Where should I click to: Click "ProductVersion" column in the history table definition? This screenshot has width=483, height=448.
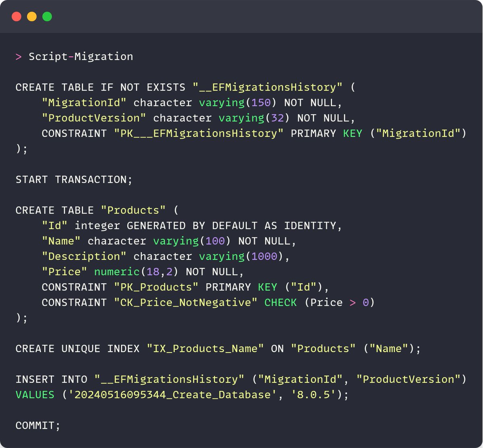pyautogui.click(x=94, y=118)
